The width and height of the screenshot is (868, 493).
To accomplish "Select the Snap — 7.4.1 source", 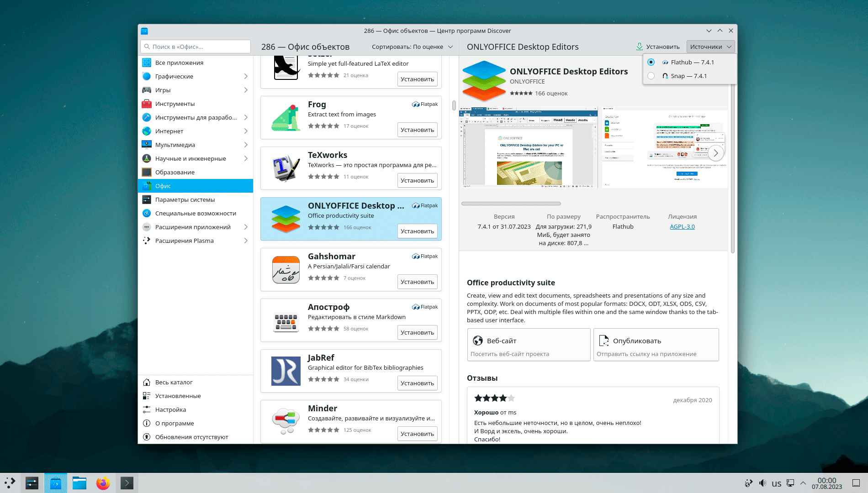I will [x=690, y=76].
